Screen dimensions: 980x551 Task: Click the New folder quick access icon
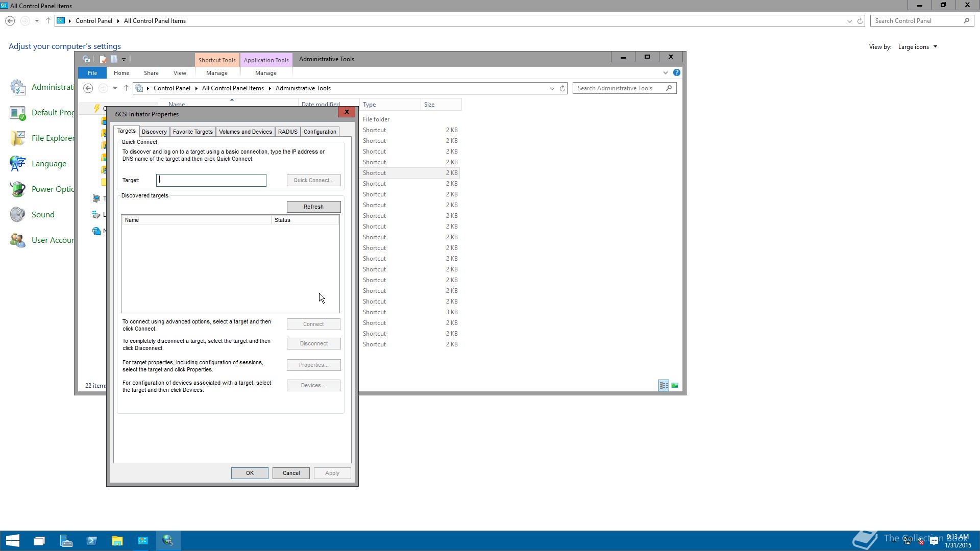pyautogui.click(x=114, y=59)
